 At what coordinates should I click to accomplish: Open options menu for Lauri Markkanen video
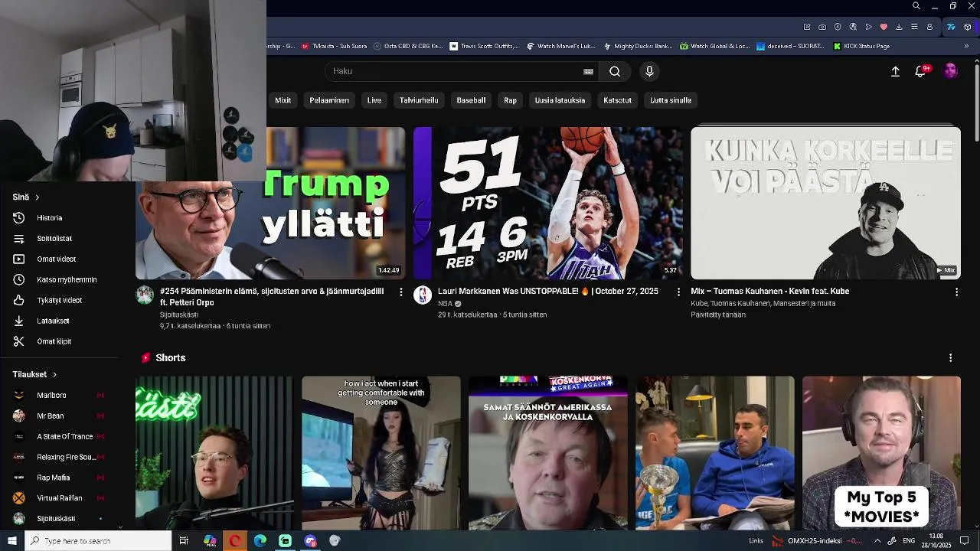[x=678, y=292]
